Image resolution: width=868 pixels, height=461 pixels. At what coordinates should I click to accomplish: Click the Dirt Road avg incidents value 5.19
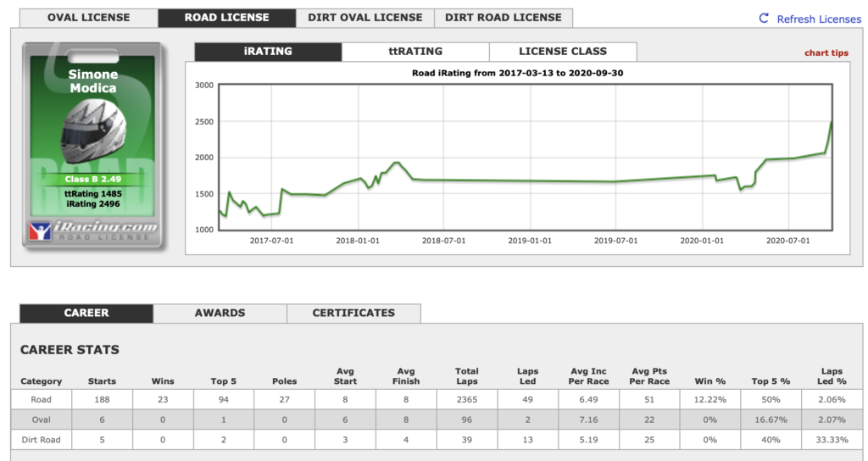[x=588, y=440]
